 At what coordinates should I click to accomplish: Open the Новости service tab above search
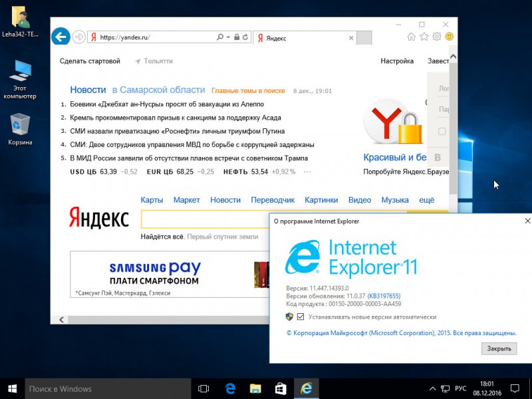pyautogui.click(x=225, y=200)
